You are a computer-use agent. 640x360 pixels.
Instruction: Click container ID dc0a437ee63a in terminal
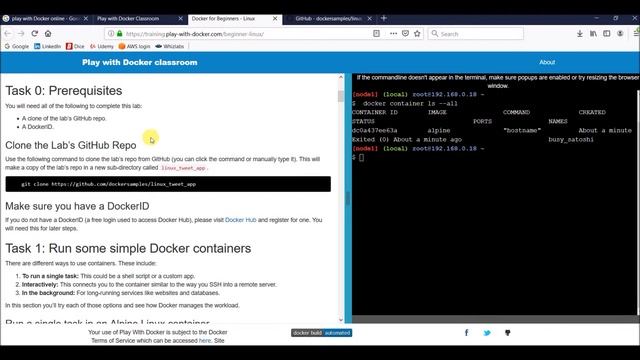(374, 131)
